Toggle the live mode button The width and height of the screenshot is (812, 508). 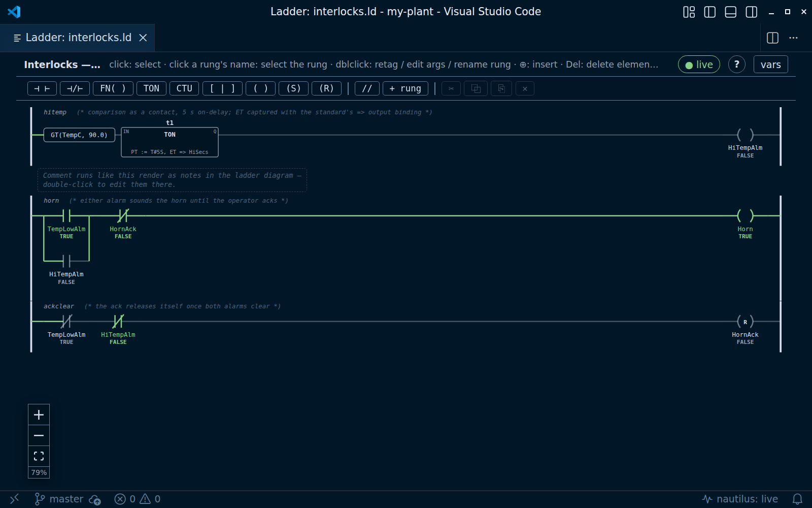[699, 65]
